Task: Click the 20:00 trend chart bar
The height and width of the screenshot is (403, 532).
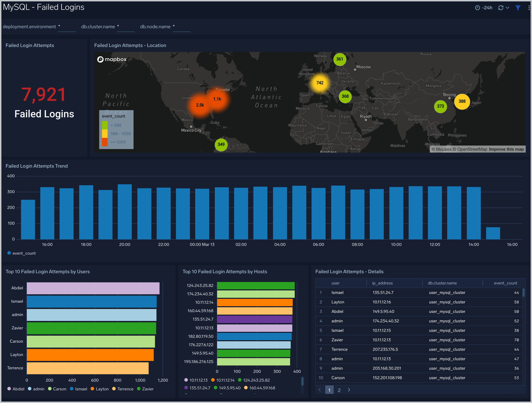Action: (125, 212)
